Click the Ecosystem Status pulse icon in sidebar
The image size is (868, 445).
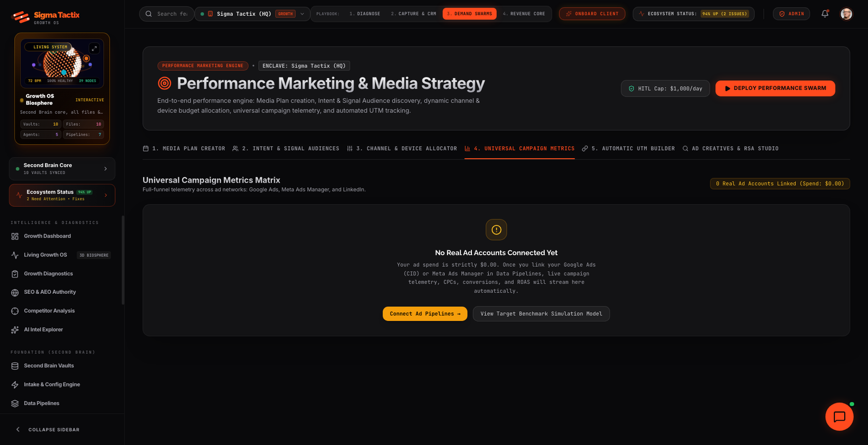click(19, 195)
